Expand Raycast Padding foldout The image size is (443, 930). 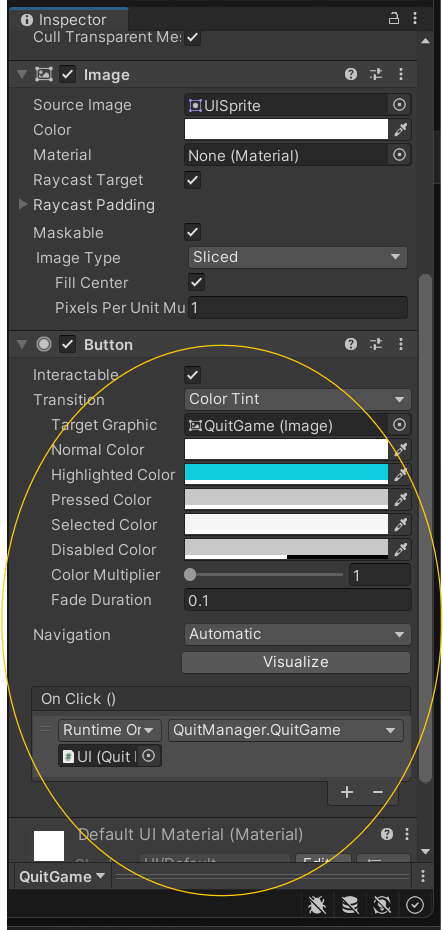(x=23, y=205)
